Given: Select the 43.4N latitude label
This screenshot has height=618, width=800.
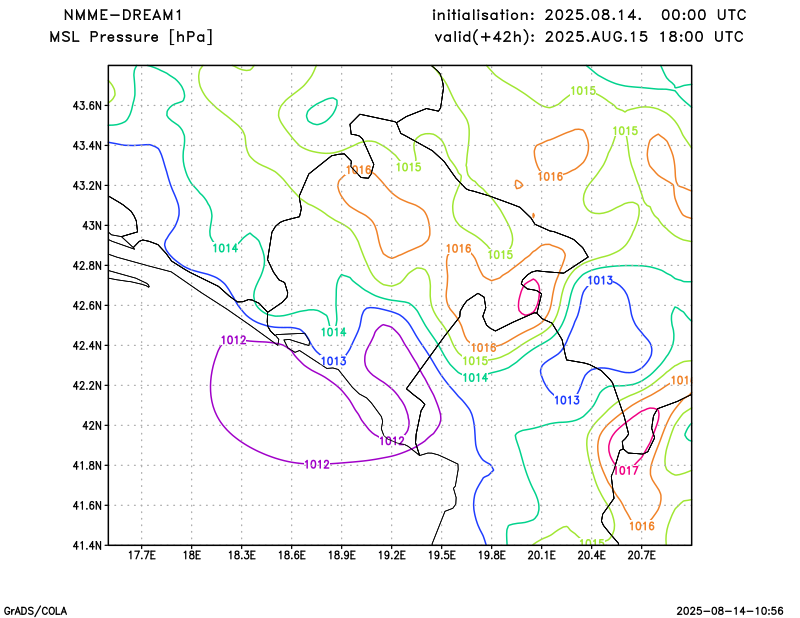Looking at the screenshot, I should pos(87,145).
